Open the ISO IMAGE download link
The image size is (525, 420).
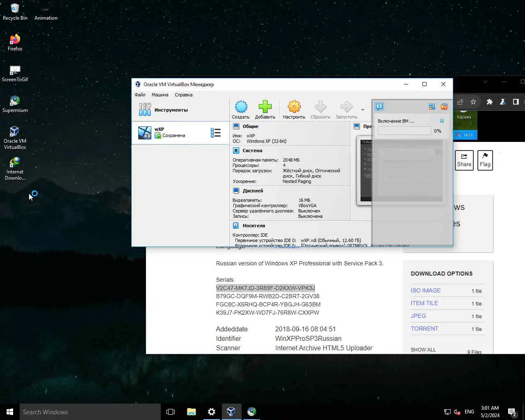426,290
